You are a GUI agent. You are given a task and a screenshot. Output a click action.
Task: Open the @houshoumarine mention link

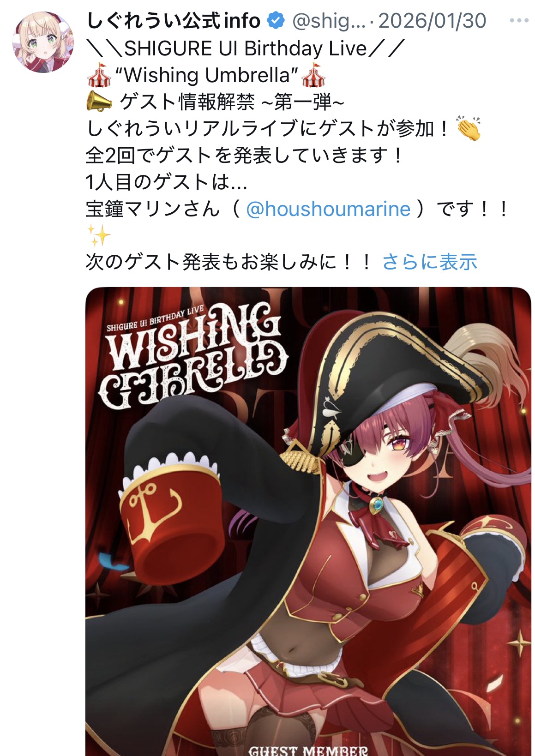pyautogui.click(x=328, y=209)
